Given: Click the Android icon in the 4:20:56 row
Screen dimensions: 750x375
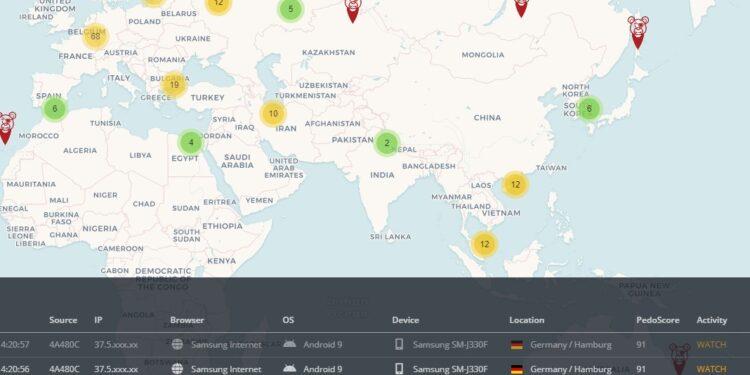Looking at the screenshot, I should point(289,368).
